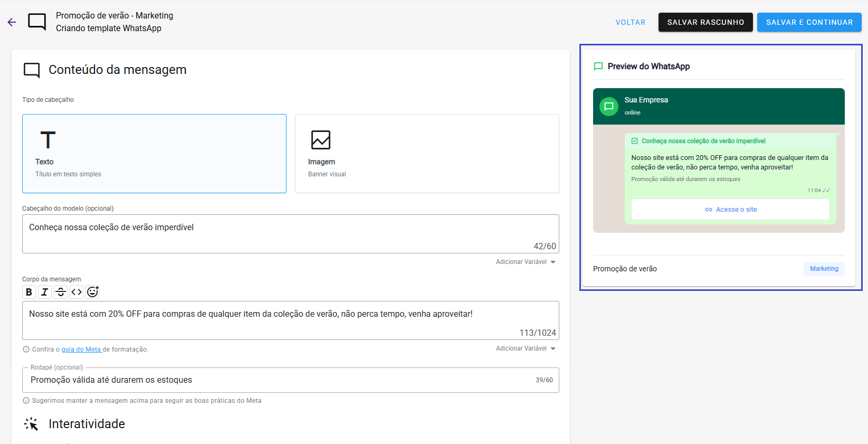
Task: Select the Imagem banner header type
Action: click(426, 154)
